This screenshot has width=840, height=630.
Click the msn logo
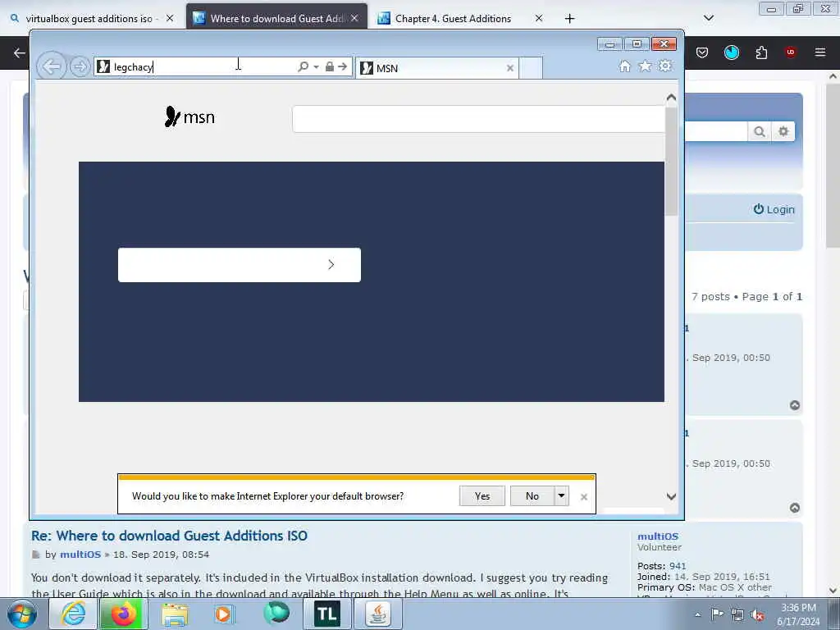tap(189, 116)
